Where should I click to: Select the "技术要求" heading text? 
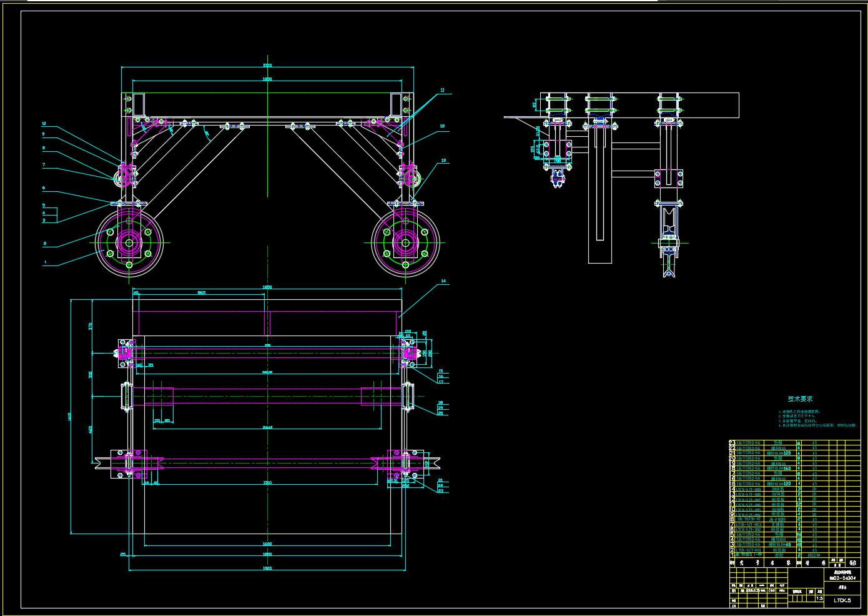coord(800,399)
